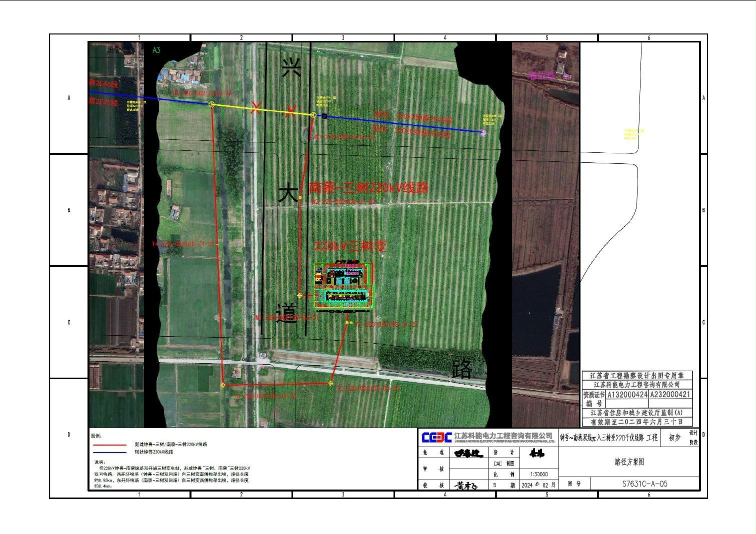
Task: Click the road character '路'
Action: tap(461, 368)
